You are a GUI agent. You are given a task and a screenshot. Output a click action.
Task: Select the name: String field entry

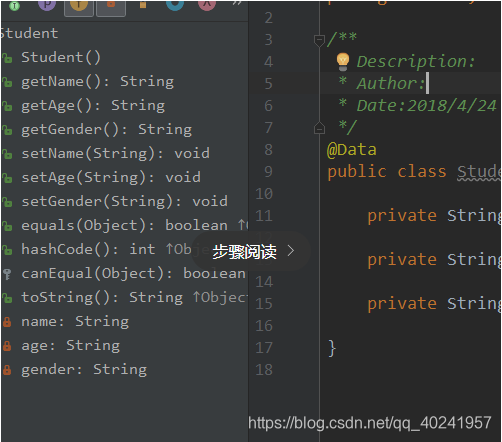(x=75, y=322)
